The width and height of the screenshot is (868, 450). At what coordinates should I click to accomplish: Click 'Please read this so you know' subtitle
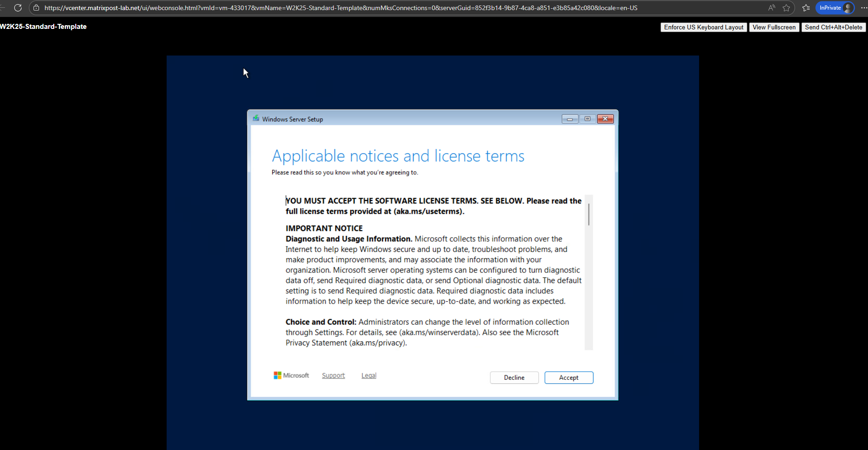pyautogui.click(x=345, y=172)
